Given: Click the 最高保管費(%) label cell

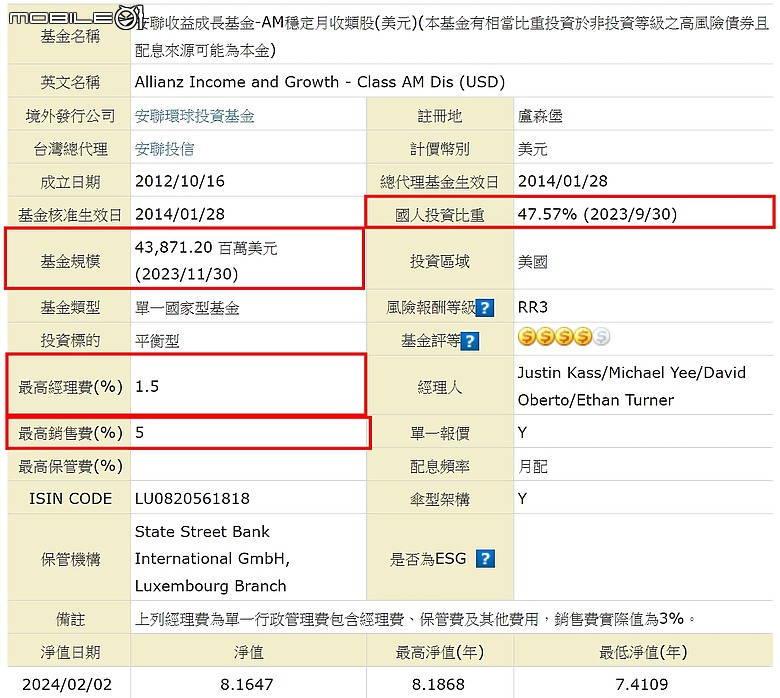Looking at the screenshot, I should (x=69, y=467).
